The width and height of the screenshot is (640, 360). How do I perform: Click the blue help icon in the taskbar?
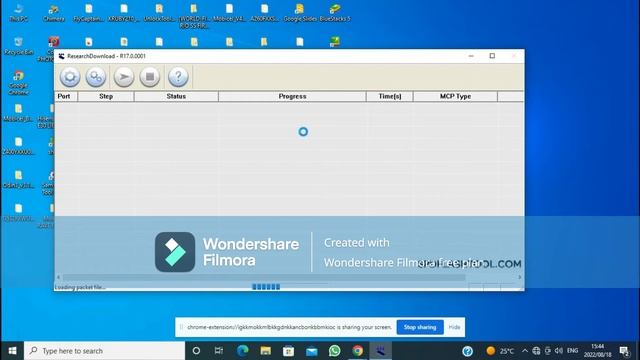pyautogui.click(x=468, y=351)
